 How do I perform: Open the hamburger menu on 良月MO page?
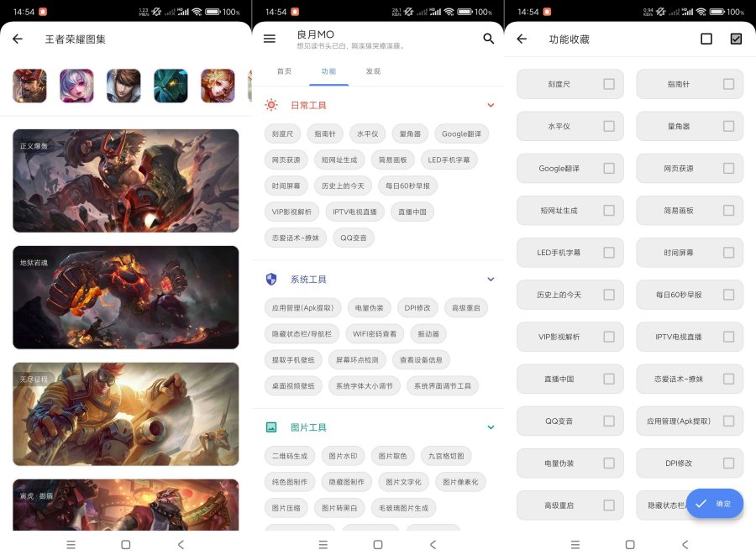click(x=269, y=39)
